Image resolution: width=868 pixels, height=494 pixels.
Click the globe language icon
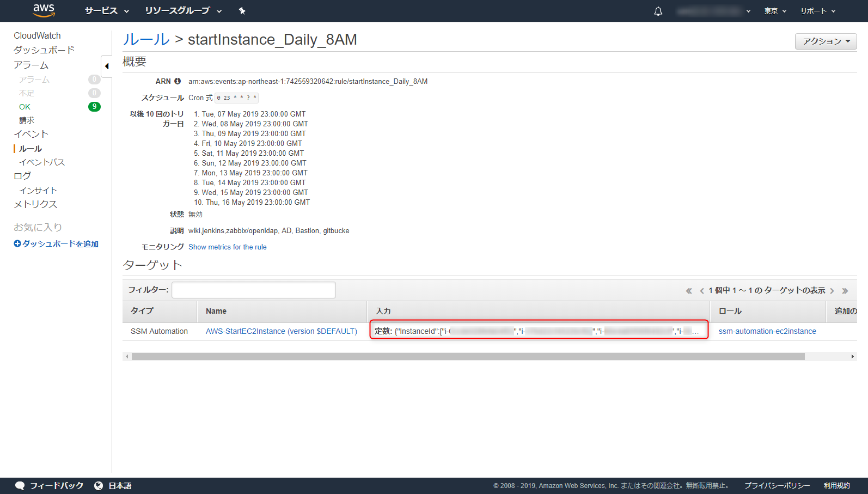pos(99,485)
